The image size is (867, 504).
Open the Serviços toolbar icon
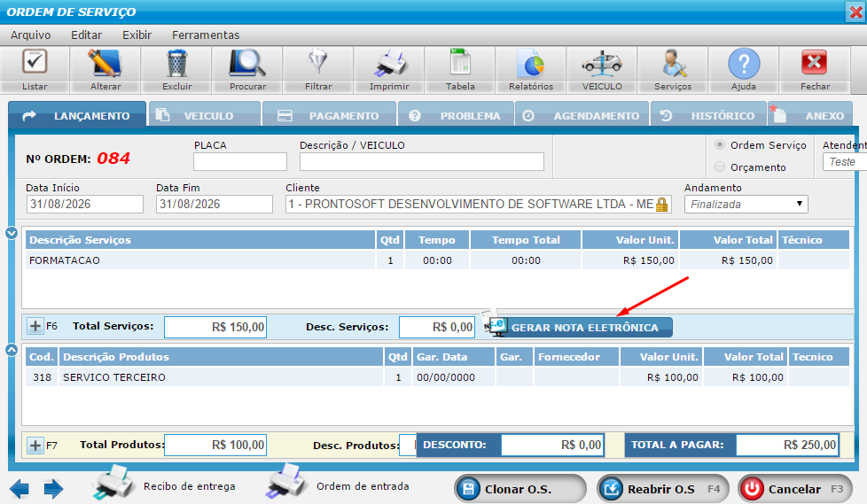point(673,70)
